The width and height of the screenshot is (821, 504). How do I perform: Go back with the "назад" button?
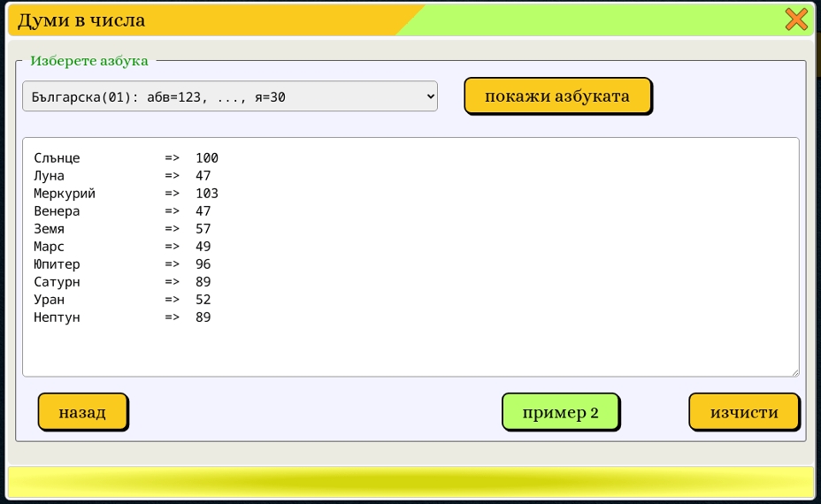(82, 412)
